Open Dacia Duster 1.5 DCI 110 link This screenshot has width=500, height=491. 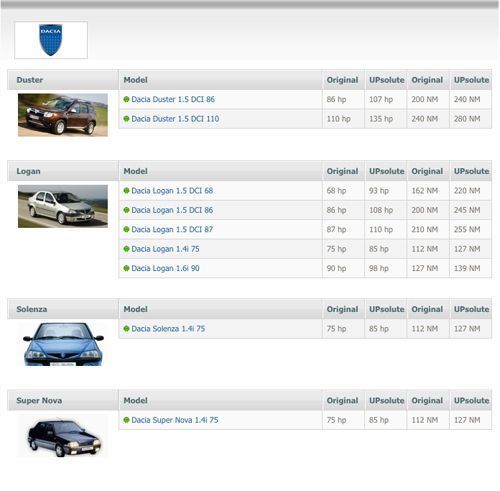coord(175,119)
